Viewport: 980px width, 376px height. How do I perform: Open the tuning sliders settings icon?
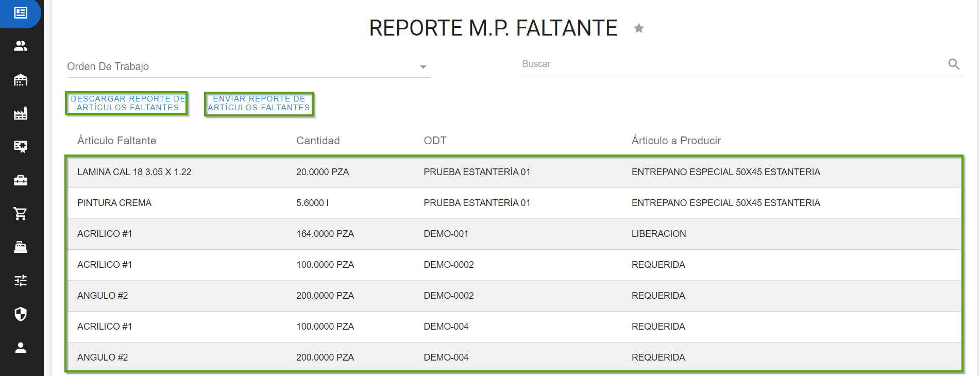point(21,281)
